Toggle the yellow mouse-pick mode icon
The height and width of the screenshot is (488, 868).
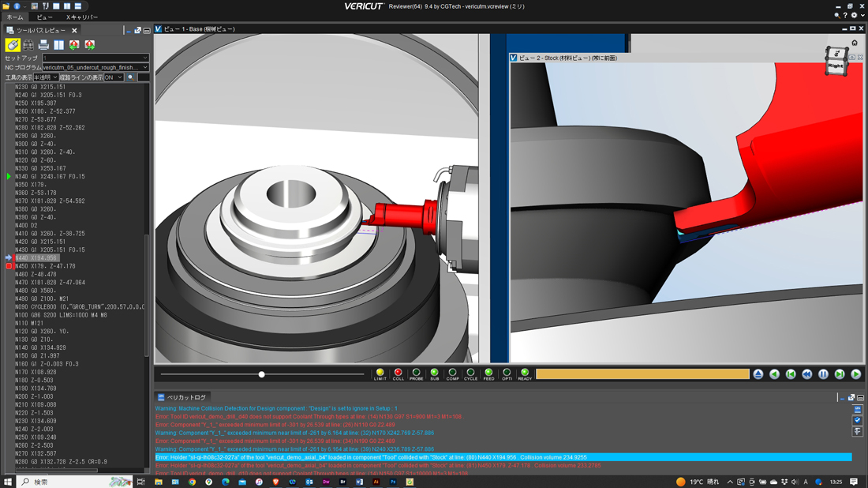click(x=13, y=45)
